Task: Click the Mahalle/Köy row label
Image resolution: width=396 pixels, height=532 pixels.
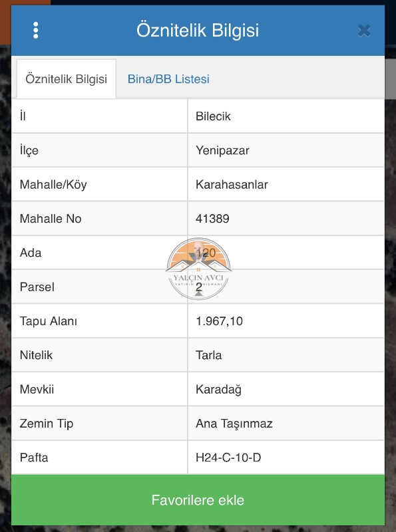Action: [53, 185]
